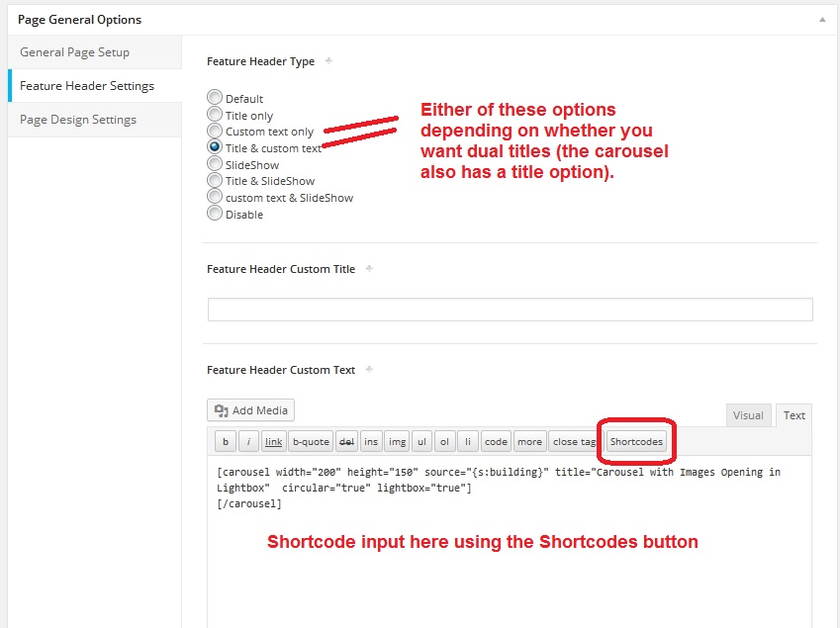This screenshot has width=840, height=628.
Task: Select the 'Default' header type radio
Action: point(215,98)
